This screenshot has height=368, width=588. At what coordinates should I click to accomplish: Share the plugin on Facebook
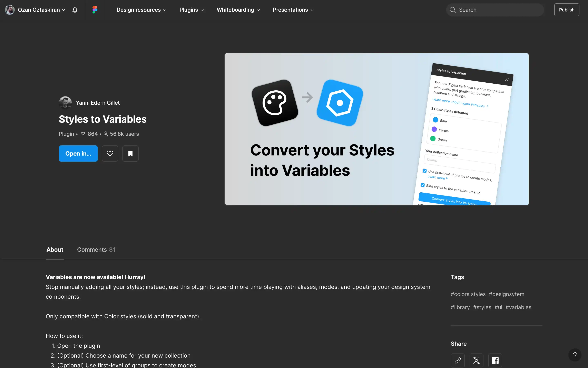[495, 360]
